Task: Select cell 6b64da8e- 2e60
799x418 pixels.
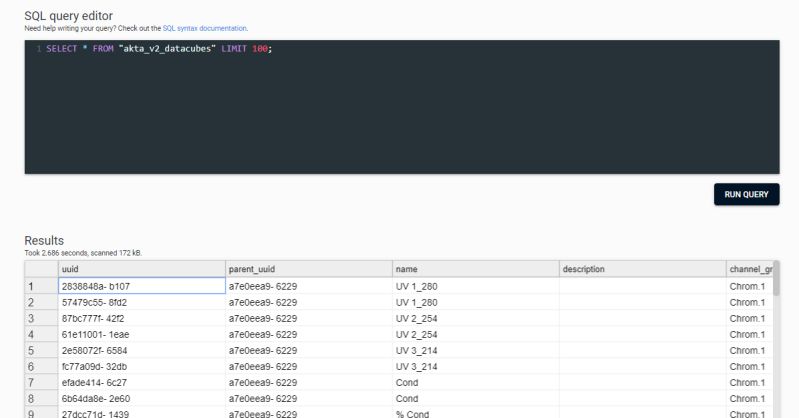Action: pyautogui.click(x=142, y=399)
